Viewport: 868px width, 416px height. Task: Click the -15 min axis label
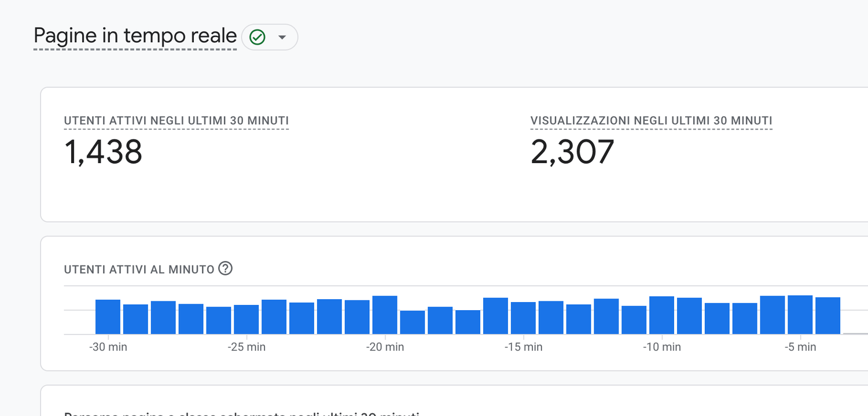(x=523, y=347)
